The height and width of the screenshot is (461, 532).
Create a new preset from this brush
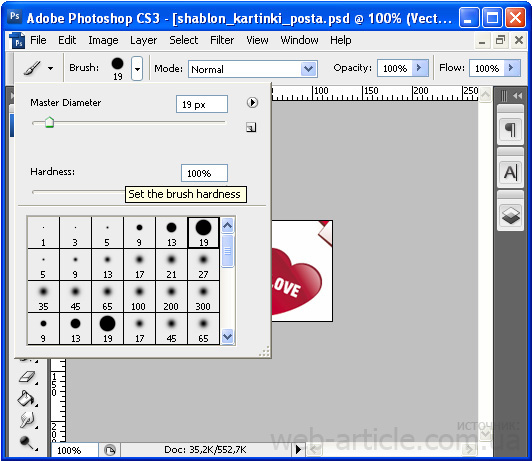(251, 127)
